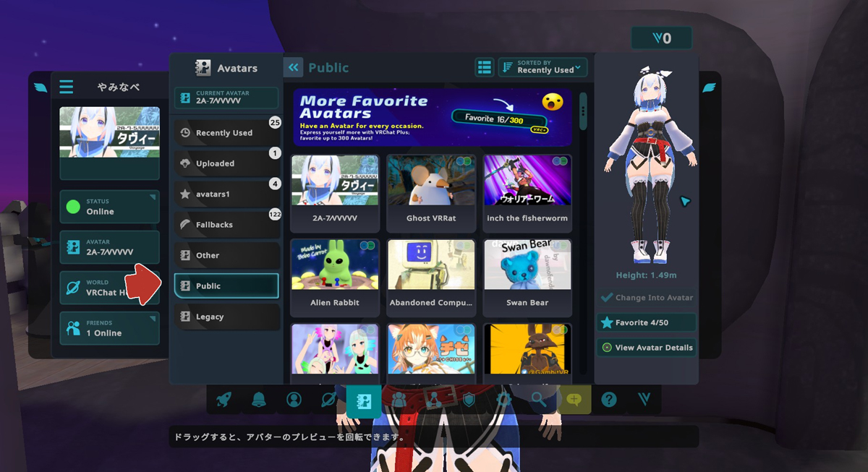
Task: Open the Avatar 2A-7 card in quick menu
Action: click(x=109, y=247)
